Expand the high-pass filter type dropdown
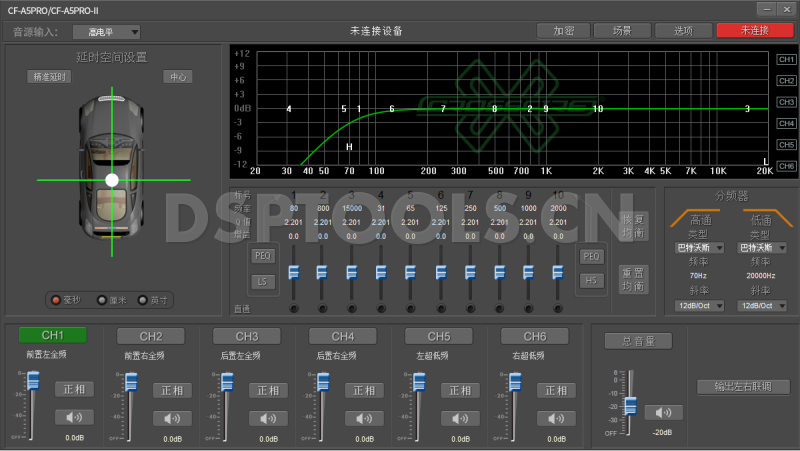This screenshot has height=451, width=800. coord(699,247)
